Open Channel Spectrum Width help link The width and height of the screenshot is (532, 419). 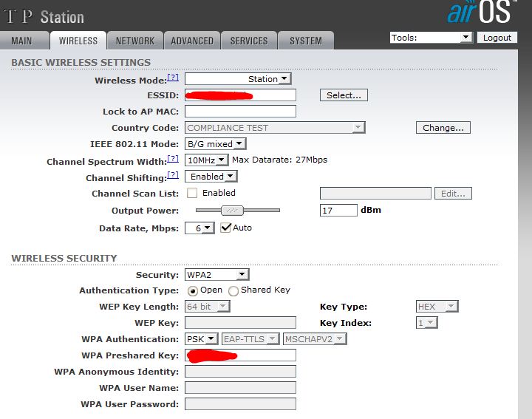click(x=173, y=158)
